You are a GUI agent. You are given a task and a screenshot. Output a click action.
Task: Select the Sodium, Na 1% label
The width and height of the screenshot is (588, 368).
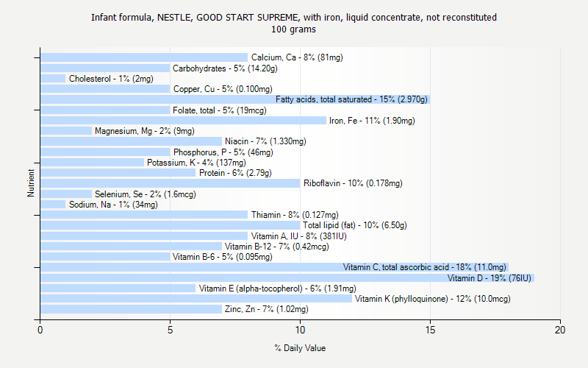click(x=113, y=205)
